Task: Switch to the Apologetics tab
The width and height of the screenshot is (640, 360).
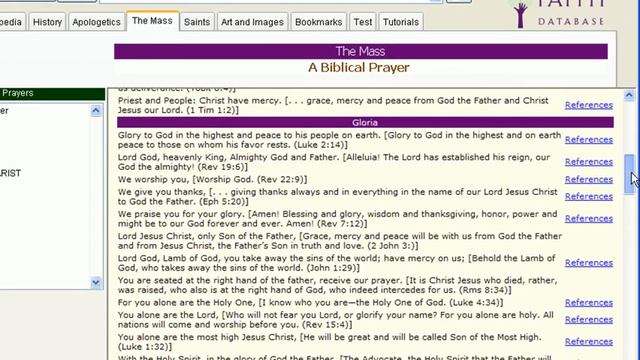Action: pyautogui.click(x=96, y=22)
